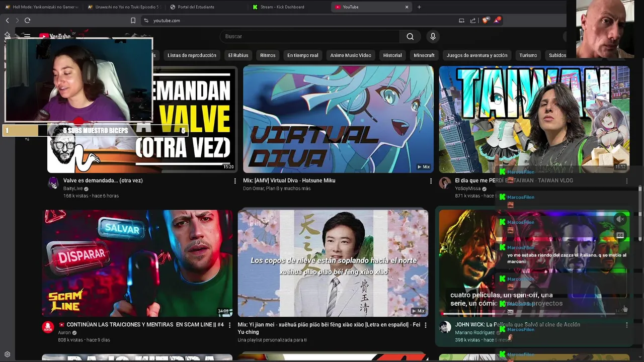644x362 pixels.
Task: Click the install app icon in address bar
Action: 461,21
